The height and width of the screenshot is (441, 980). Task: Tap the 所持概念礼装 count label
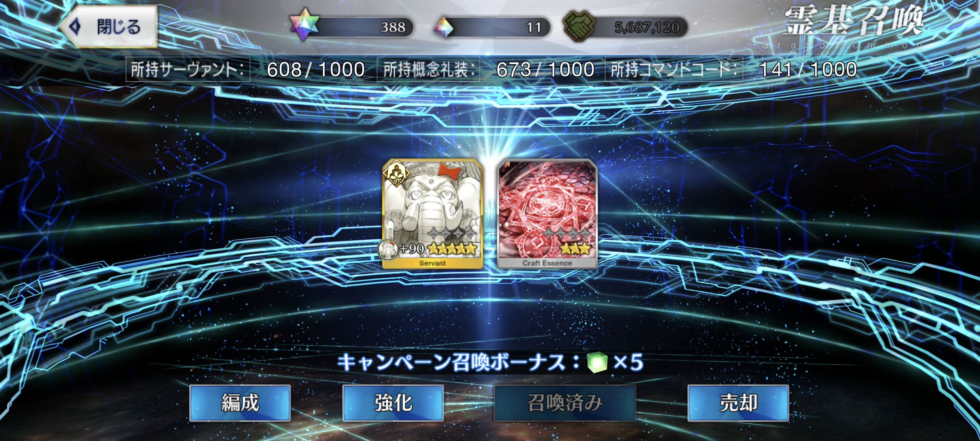click(x=428, y=69)
